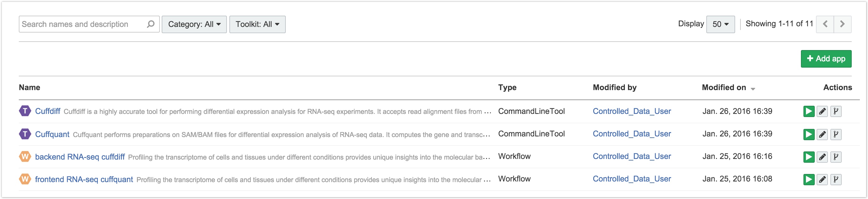Screen dimensions: 868x199
Task: Click the fork icon for backend RNA-seq cuffdiff
Action: [x=836, y=157]
